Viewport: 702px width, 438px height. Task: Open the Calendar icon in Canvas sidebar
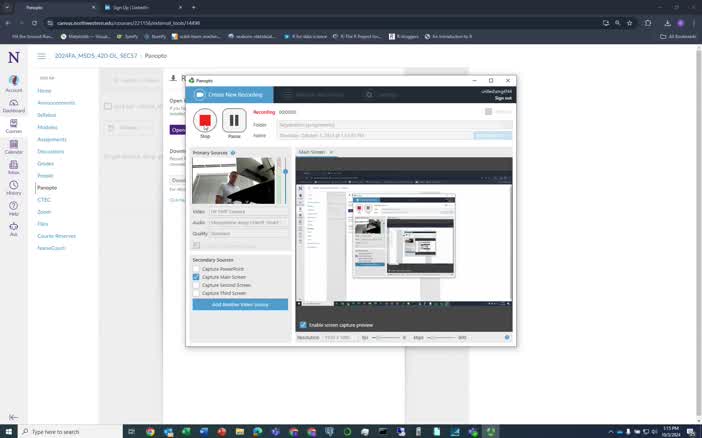(x=13, y=146)
